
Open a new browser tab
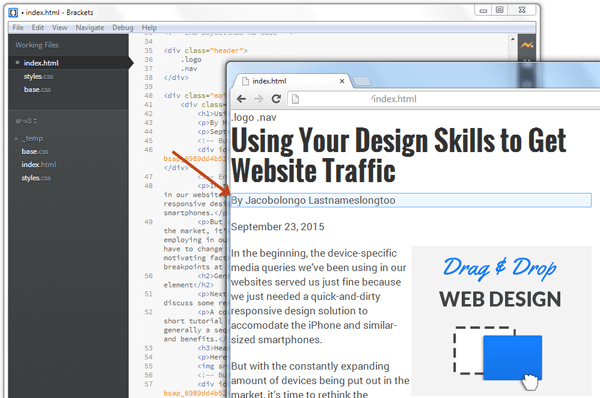[x=362, y=81]
